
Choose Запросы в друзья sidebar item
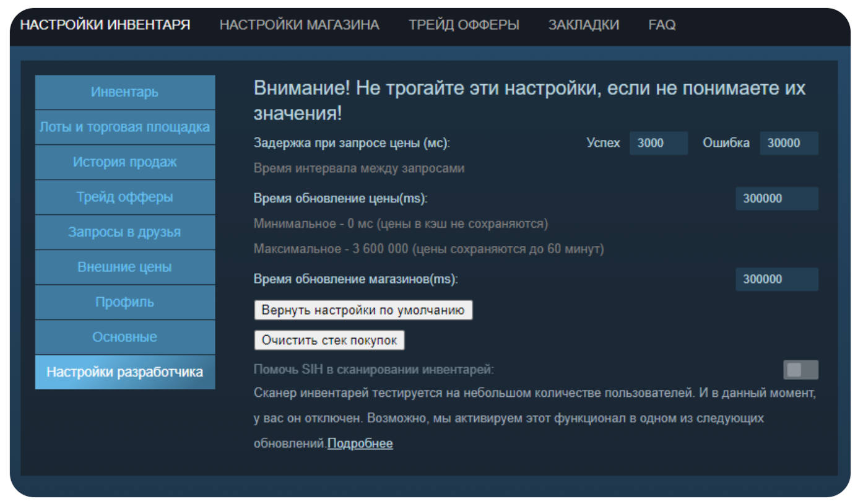pyautogui.click(x=125, y=232)
